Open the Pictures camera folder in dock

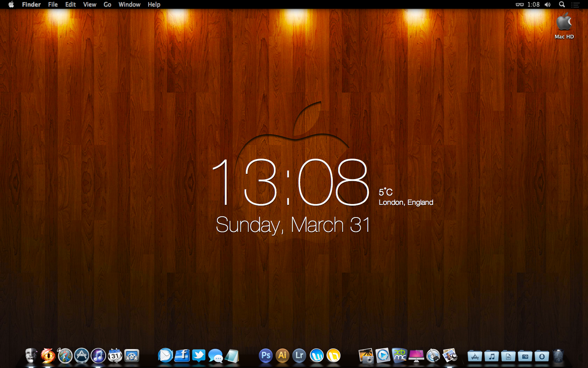click(x=525, y=356)
